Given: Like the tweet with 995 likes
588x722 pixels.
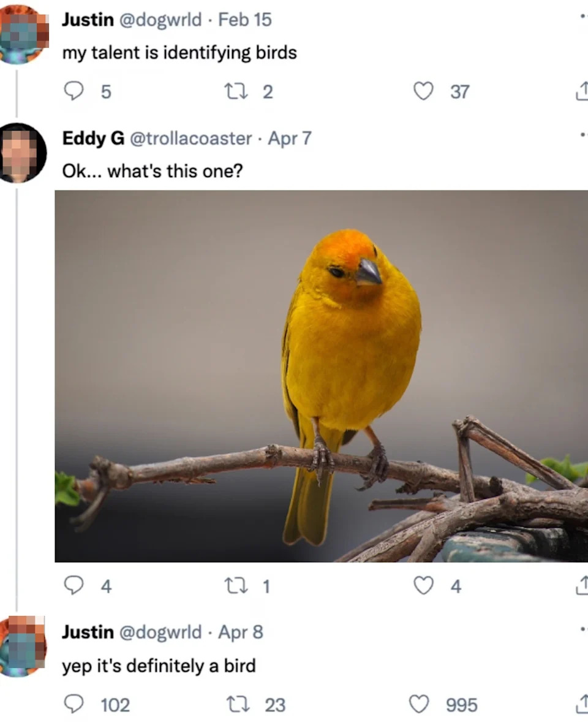Looking at the screenshot, I should (x=420, y=704).
